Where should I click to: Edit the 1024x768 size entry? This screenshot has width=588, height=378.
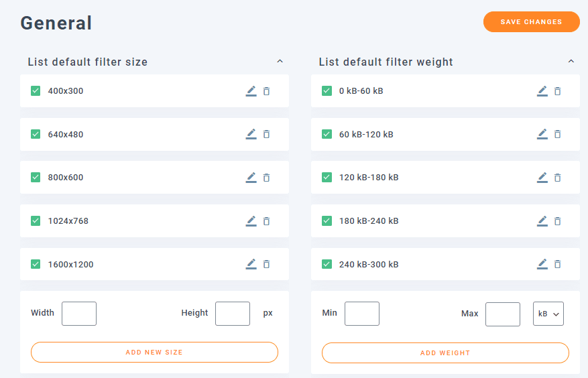pos(251,221)
